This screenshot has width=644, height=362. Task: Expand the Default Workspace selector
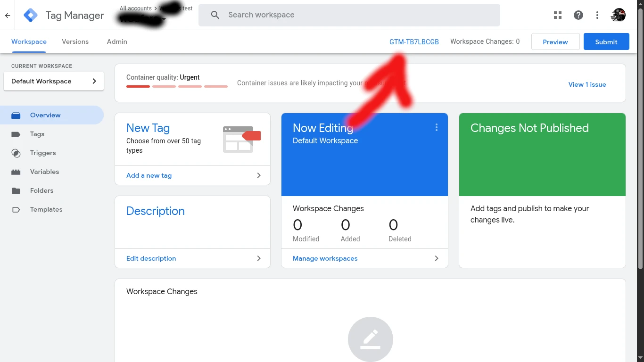[54, 81]
